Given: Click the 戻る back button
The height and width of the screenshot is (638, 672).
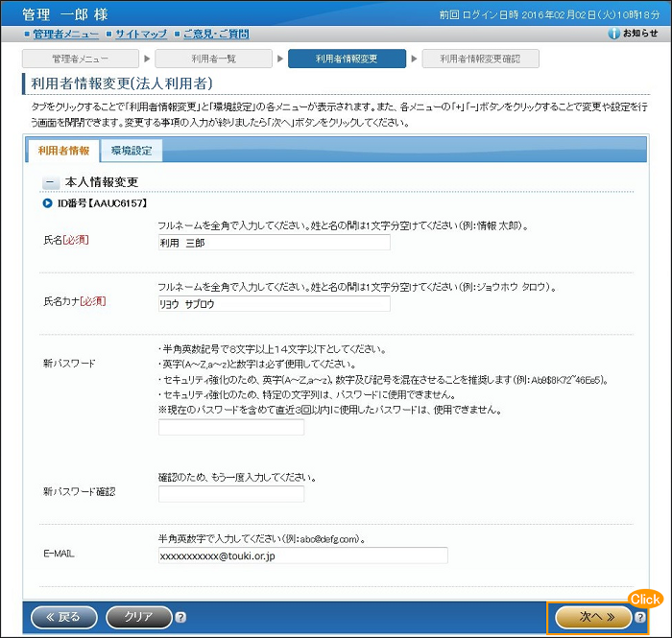Looking at the screenshot, I should pos(64,617).
